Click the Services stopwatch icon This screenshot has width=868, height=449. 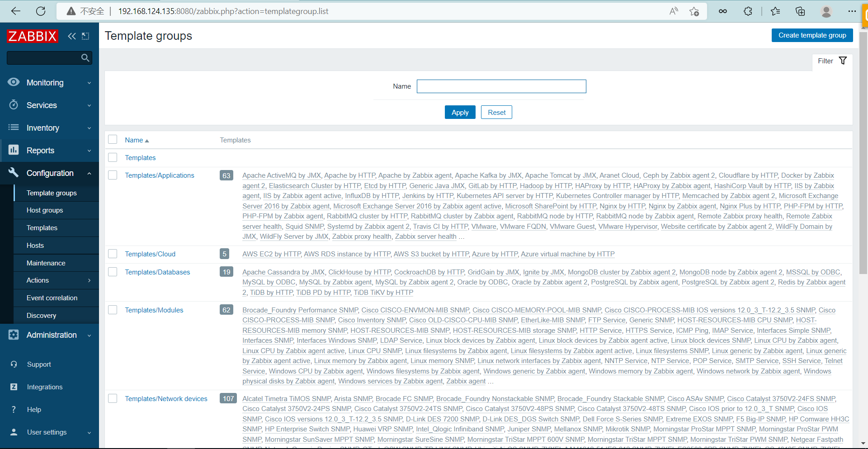pyautogui.click(x=14, y=105)
